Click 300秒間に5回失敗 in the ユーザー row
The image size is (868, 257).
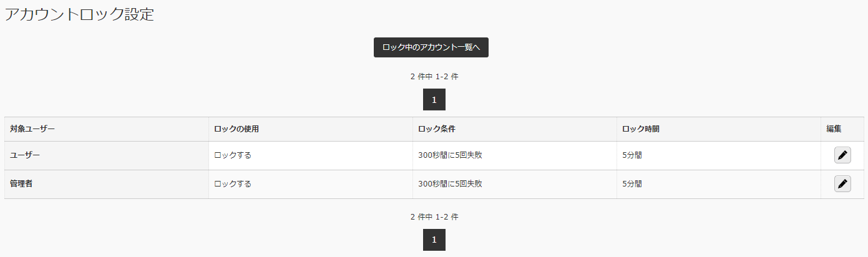pos(450,155)
